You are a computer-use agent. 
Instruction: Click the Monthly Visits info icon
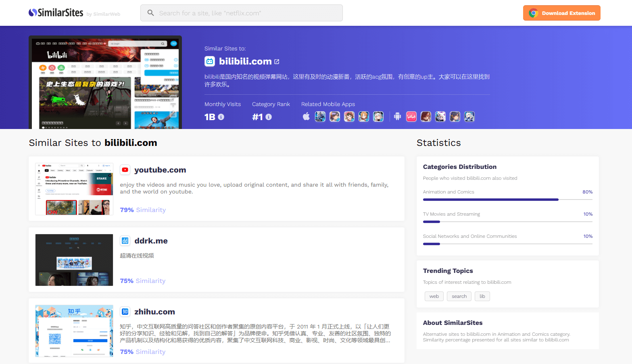[x=221, y=117]
